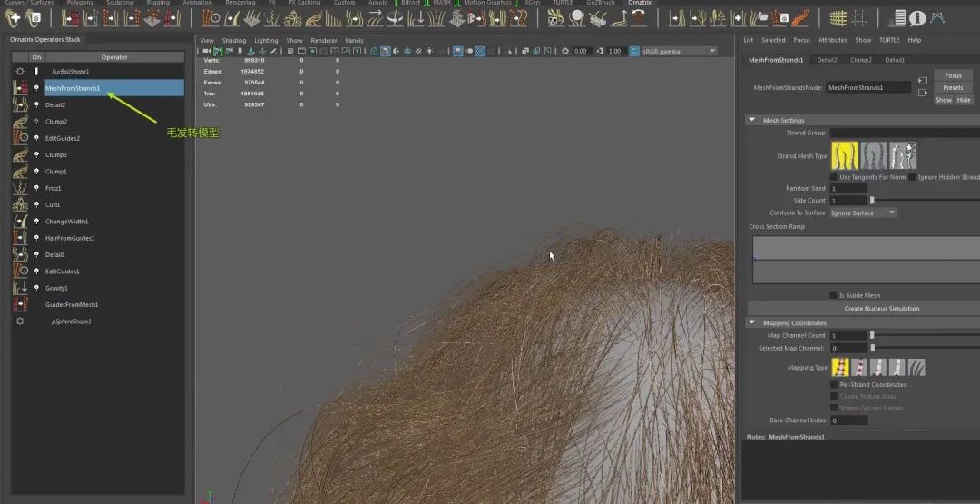
Task: Check the Per-Strand Coordinates option
Action: (834, 385)
